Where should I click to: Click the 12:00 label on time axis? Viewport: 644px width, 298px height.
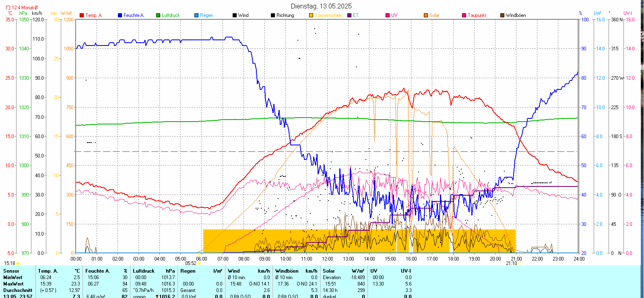[x=328, y=259]
